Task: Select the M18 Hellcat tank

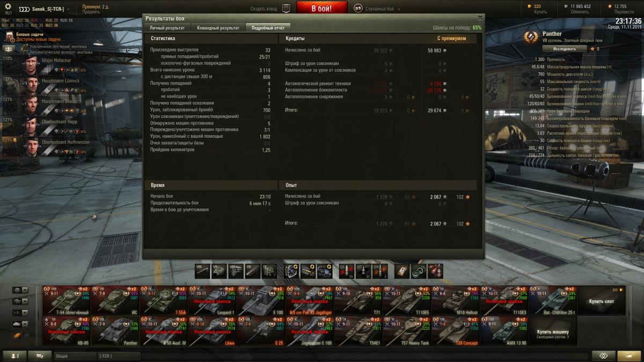Action: point(456,300)
